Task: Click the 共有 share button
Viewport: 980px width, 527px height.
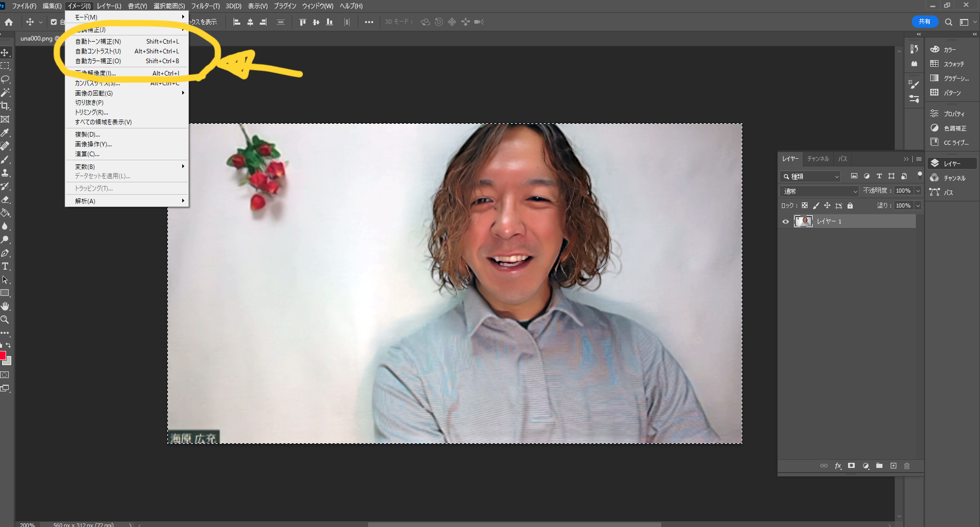Action: [925, 22]
